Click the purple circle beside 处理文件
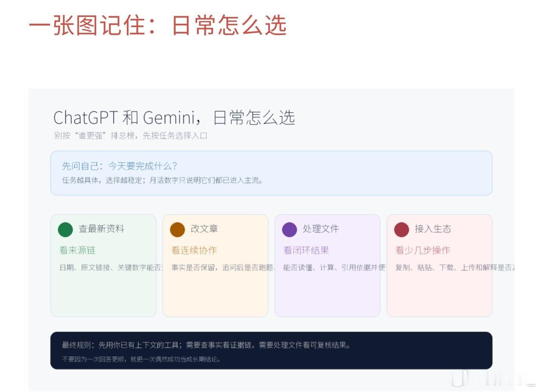Screen dimensions: 540x392 pos(289,230)
